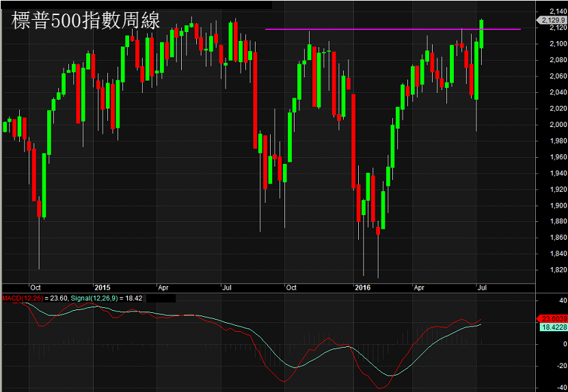Viewport: 568px width, 392px height.
Task: Click the Apr label right after 2016
Action: tap(419, 288)
